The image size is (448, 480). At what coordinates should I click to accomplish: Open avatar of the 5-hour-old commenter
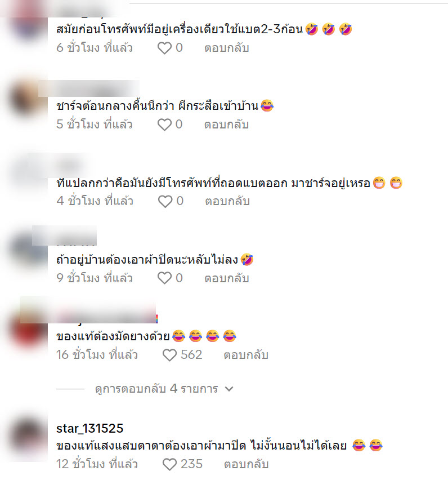coord(28,99)
